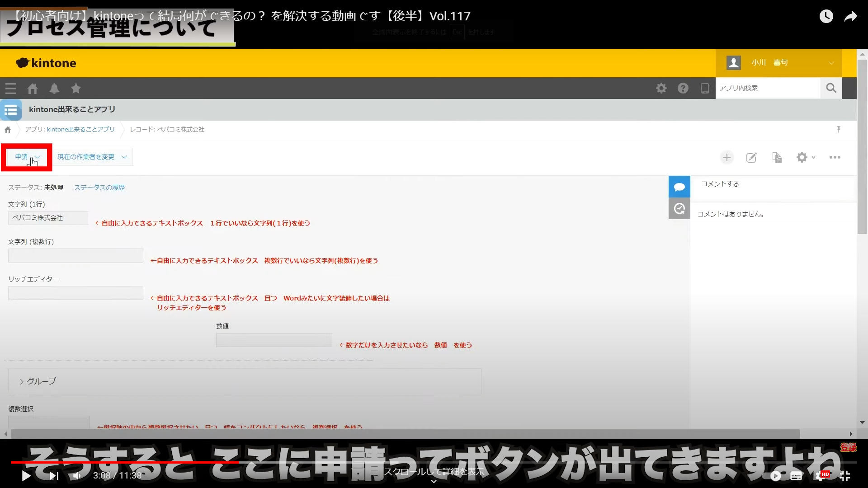The height and width of the screenshot is (488, 868).
Task: Toggle subtitles in video player
Action: (796, 475)
